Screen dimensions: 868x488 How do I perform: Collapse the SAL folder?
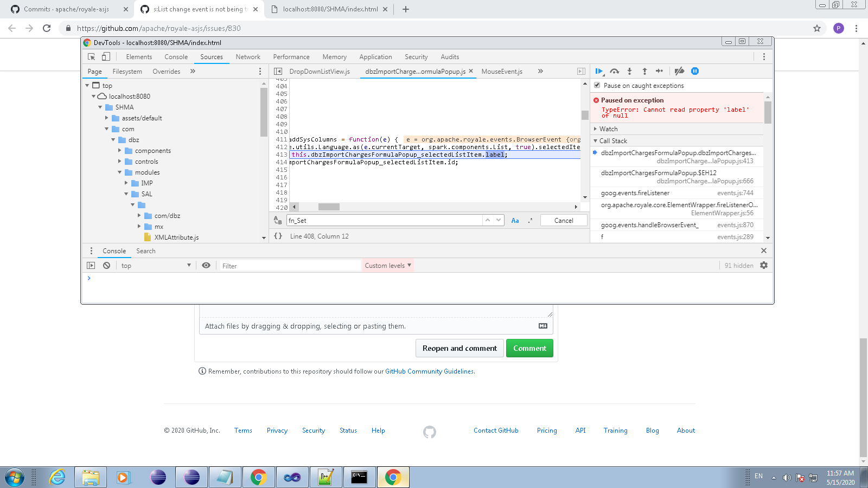(126, 194)
